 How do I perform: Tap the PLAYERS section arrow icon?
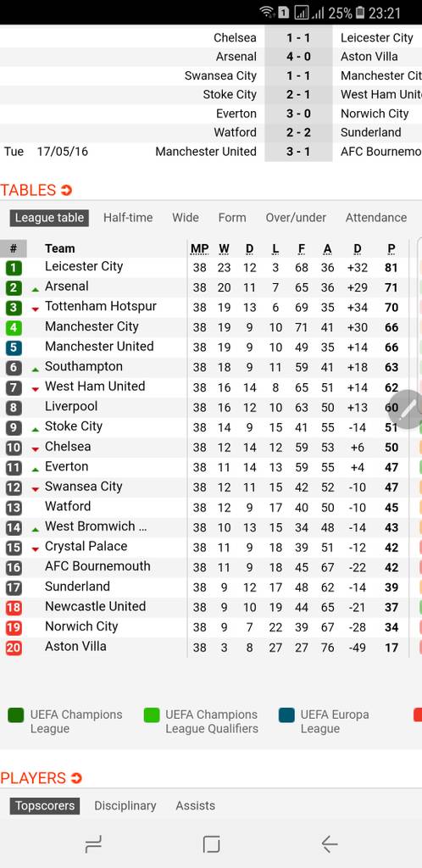[76, 778]
